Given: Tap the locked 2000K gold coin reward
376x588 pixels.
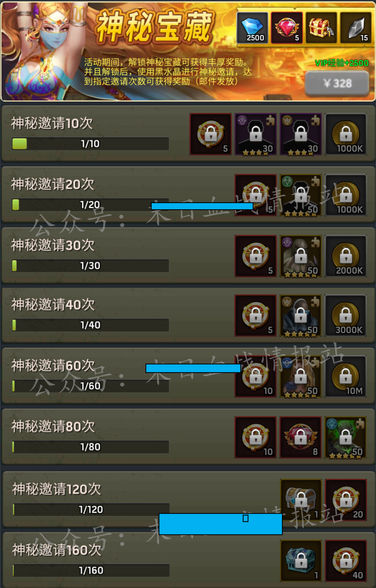Looking at the screenshot, I should [x=346, y=256].
